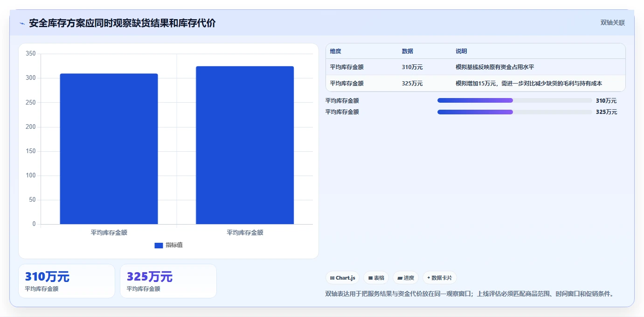
Task: Click the 310万元 progress bar
Action: pyautogui.click(x=515, y=100)
